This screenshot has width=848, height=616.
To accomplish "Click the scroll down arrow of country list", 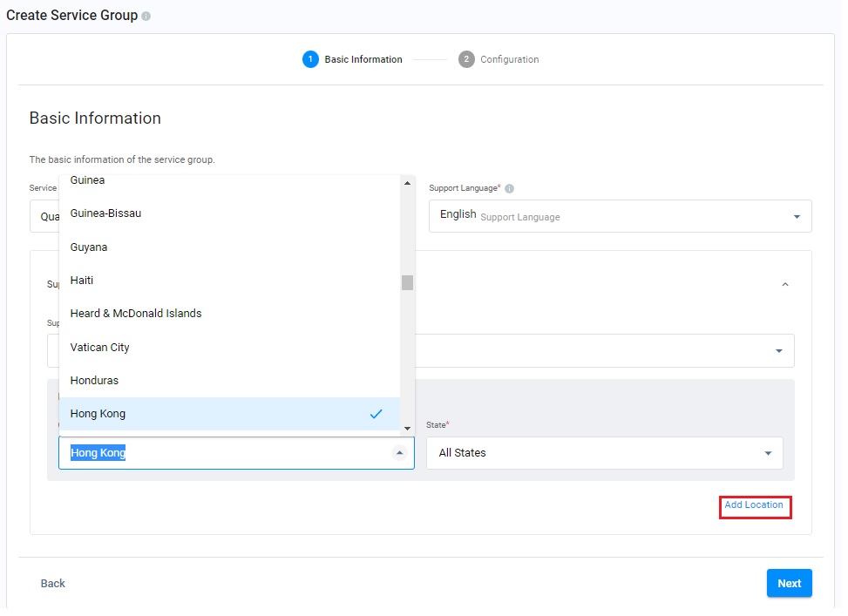I will (407, 429).
